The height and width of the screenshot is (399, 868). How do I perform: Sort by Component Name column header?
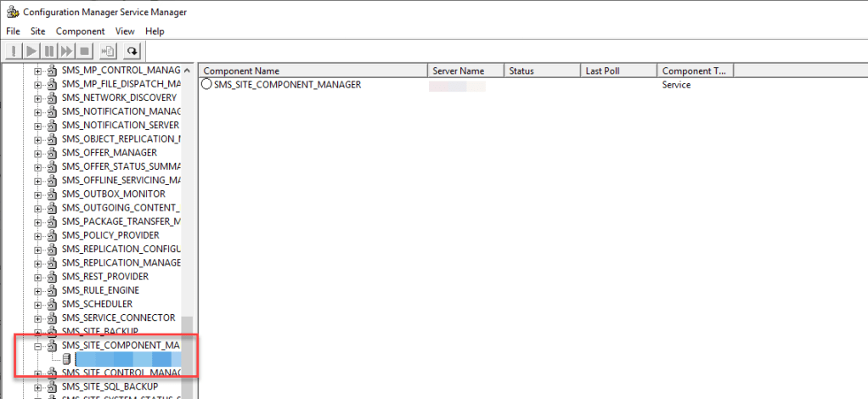click(x=311, y=71)
